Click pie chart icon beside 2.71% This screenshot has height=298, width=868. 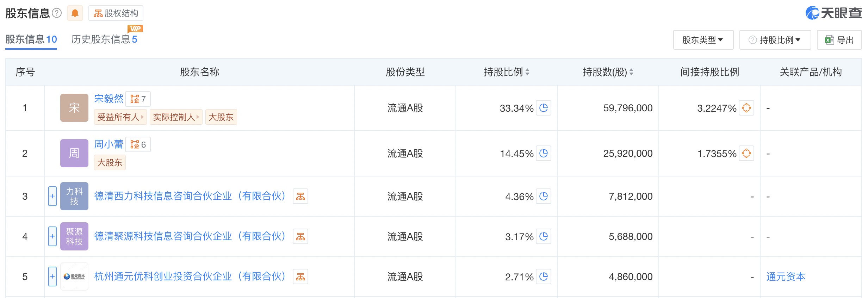[x=544, y=277]
